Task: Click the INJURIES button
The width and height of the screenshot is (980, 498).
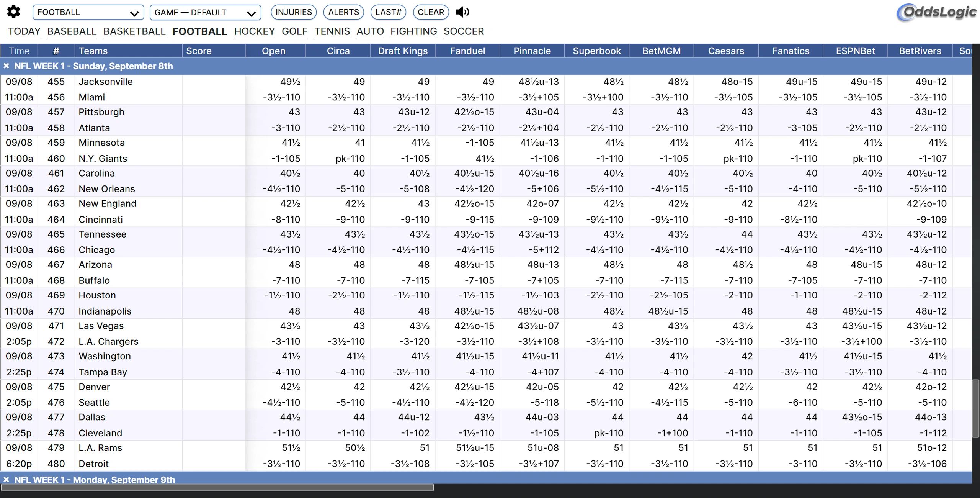Action: click(x=294, y=12)
